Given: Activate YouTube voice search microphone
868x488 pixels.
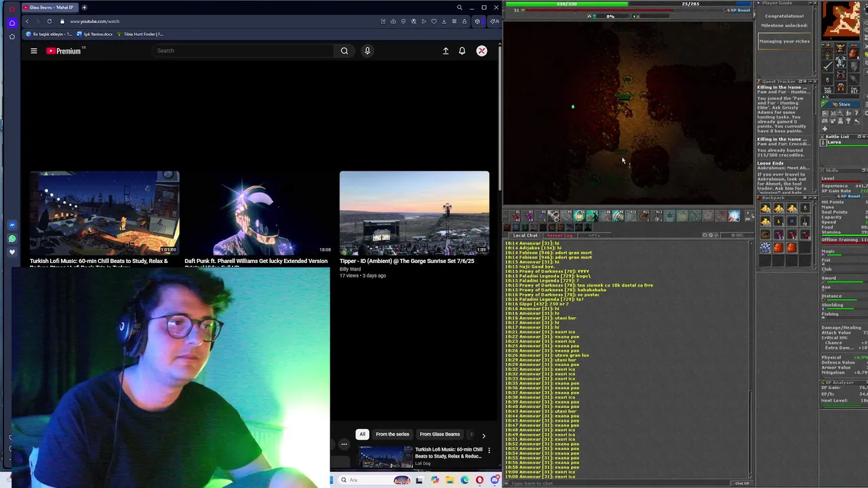Looking at the screenshot, I should tap(368, 51).
